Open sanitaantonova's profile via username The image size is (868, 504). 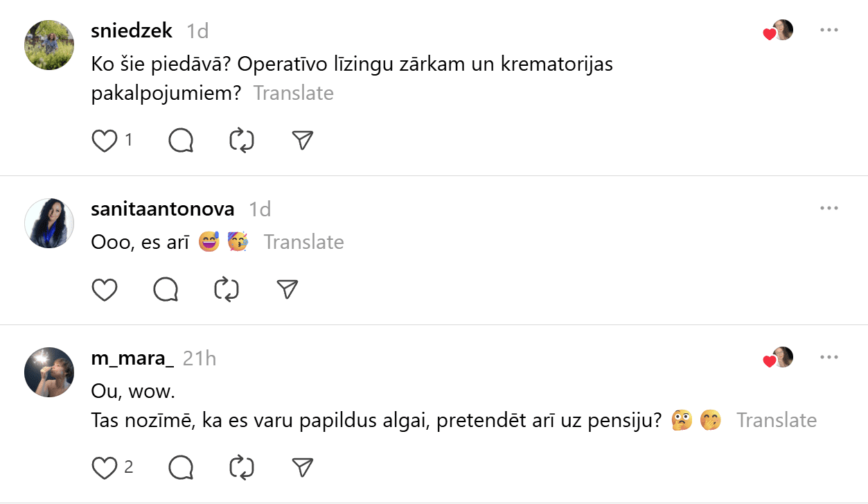[163, 209]
